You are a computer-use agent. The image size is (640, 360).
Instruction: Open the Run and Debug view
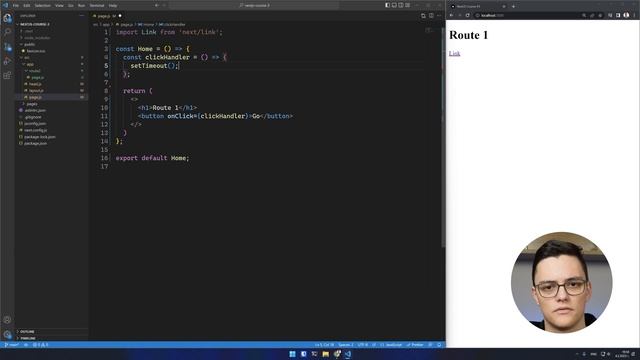click(x=7, y=61)
